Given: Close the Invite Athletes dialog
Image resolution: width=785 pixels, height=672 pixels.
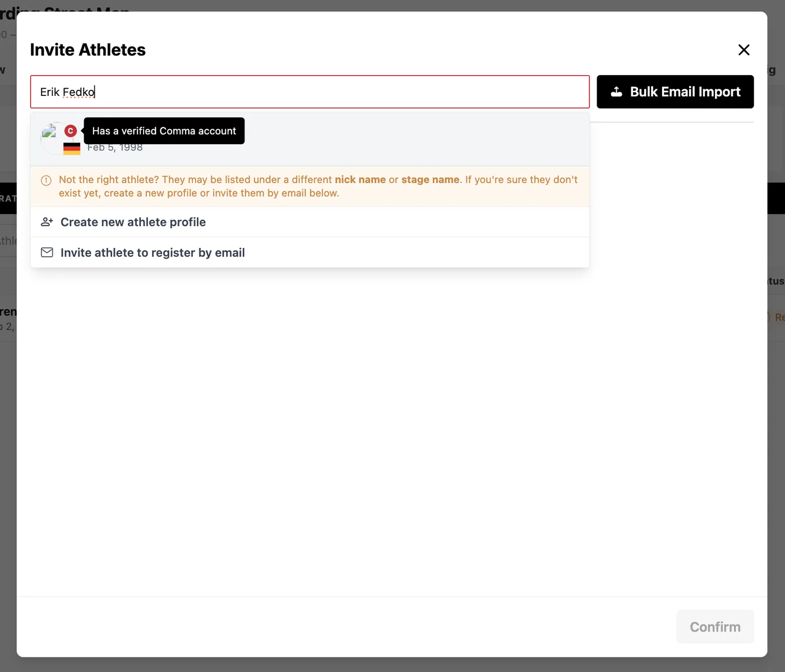Looking at the screenshot, I should [x=744, y=50].
